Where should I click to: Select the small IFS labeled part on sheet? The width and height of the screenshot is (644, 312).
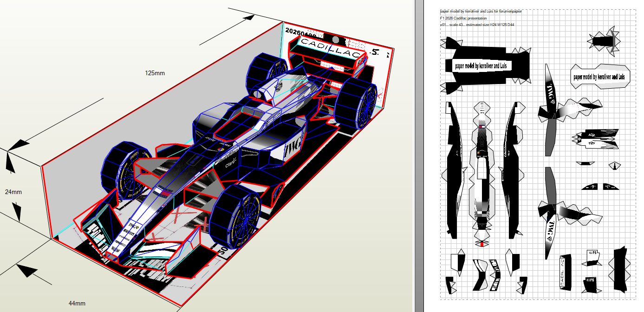[592, 282]
